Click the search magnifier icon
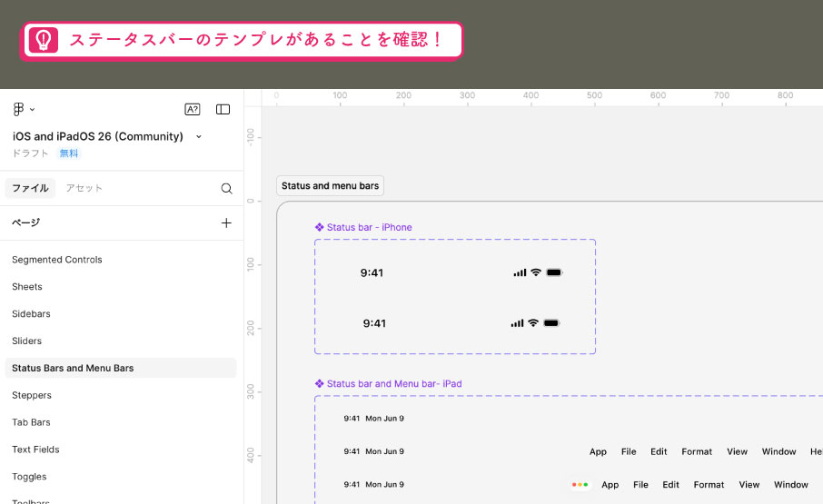This screenshot has width=823, height=504. pyautogui.click(x=226, y=188)
